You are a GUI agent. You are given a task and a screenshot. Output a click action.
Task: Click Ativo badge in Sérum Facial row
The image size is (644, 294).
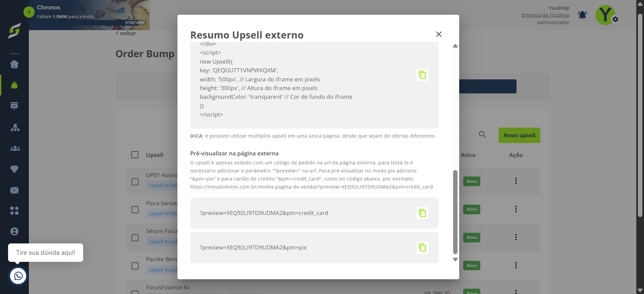[x=472, y=237]
